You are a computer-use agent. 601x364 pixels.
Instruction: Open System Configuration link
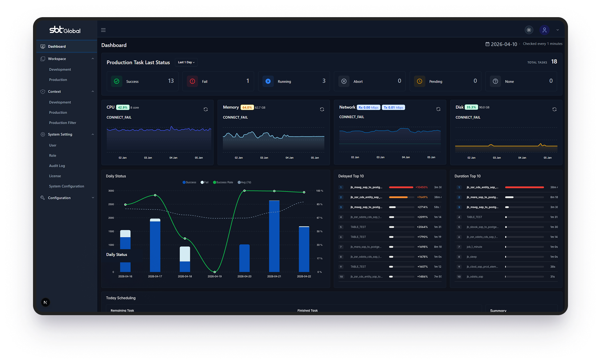point(67,186)
